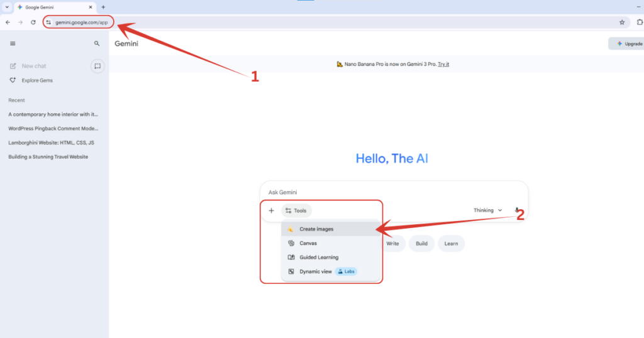Screen dimensions: 644x338
Task: Click the browser forward arrow
Action: click(x=21, y=22)
